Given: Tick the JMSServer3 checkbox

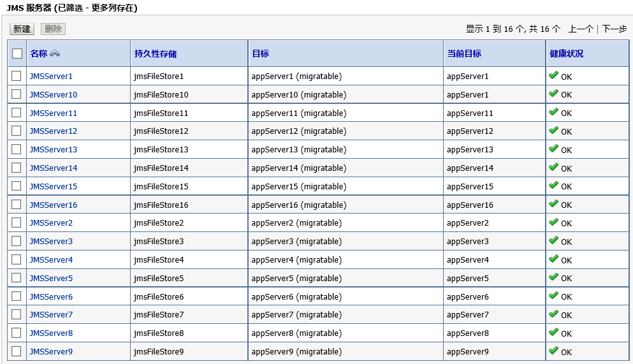Looking at the screenshot, I should 16,241.
